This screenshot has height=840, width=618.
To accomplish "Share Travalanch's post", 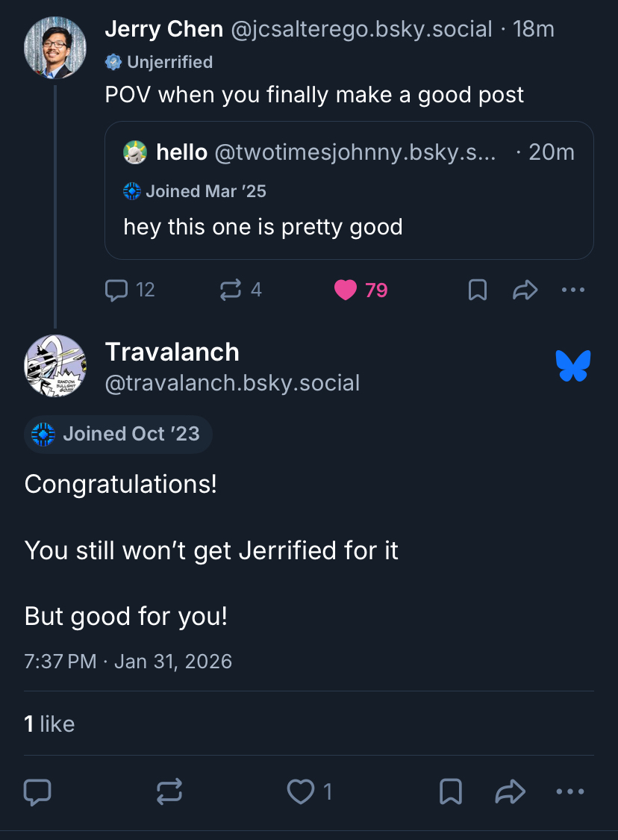I will coord(511,792).
